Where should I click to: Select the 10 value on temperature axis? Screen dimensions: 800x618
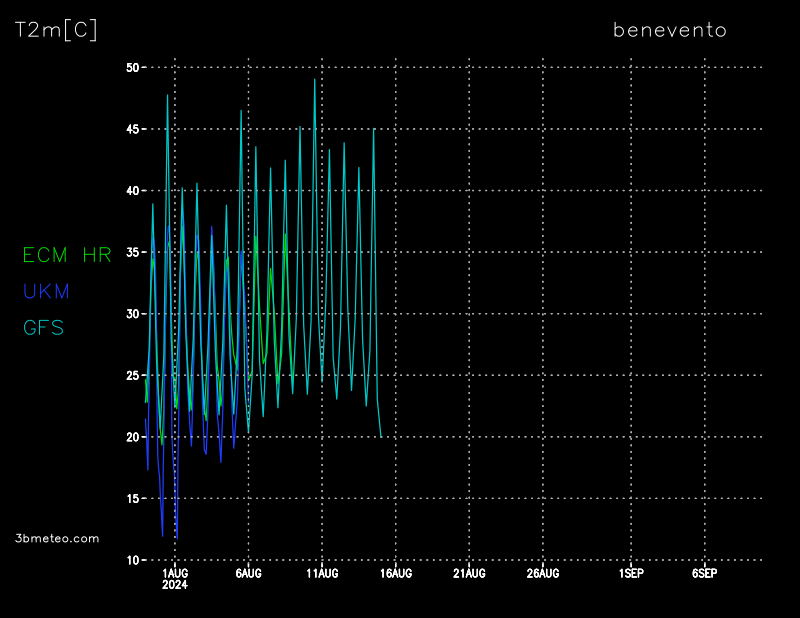tap(132, 560)
